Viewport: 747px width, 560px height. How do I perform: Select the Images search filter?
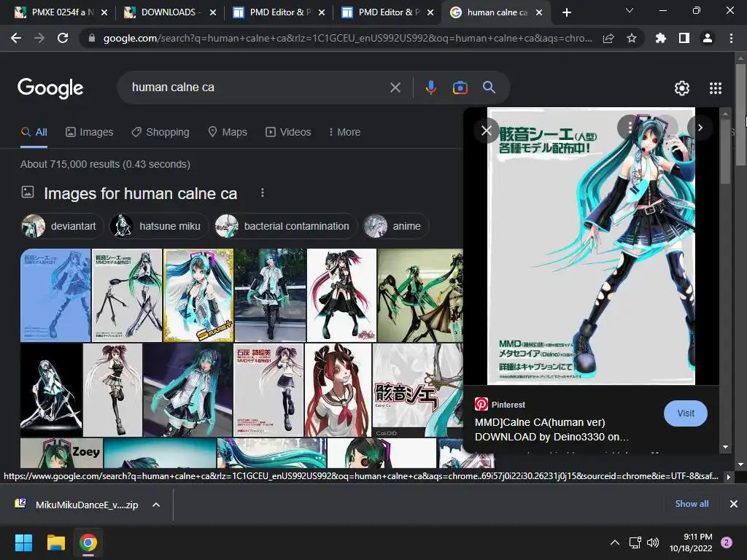click(90, 132)
